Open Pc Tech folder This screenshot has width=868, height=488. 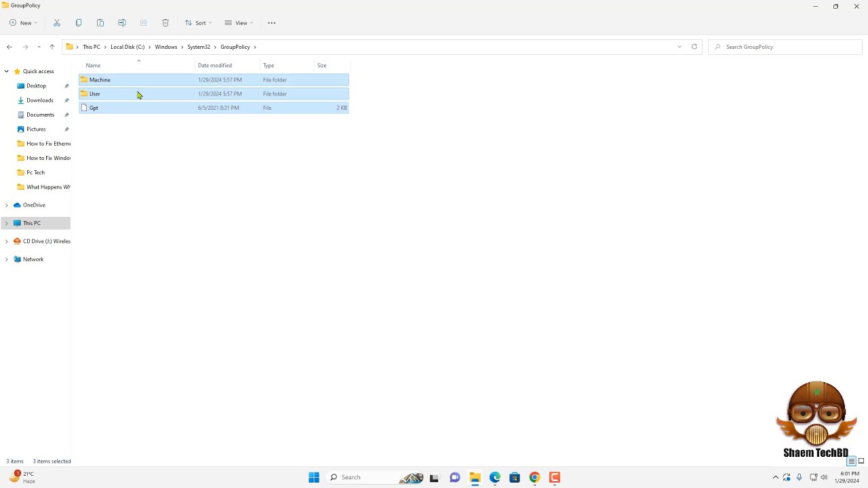pyautogui.click(x=35, y=173)
